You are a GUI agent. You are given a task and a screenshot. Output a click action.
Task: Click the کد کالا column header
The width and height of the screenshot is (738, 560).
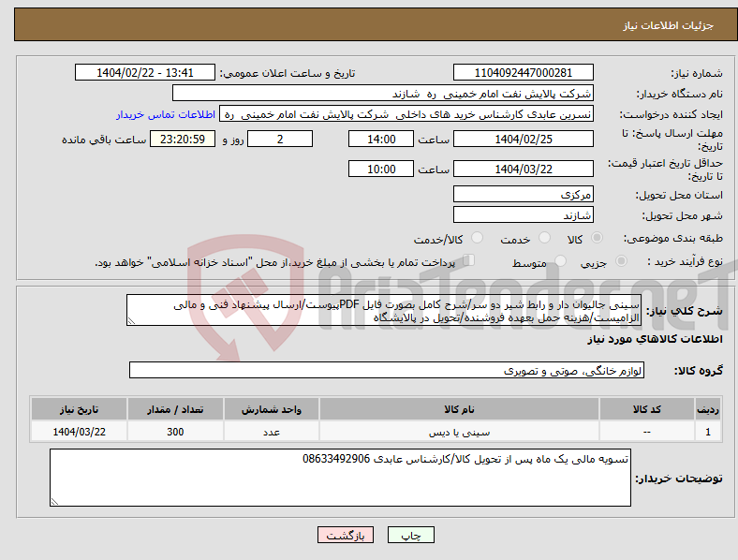click(x=647, y=409)
